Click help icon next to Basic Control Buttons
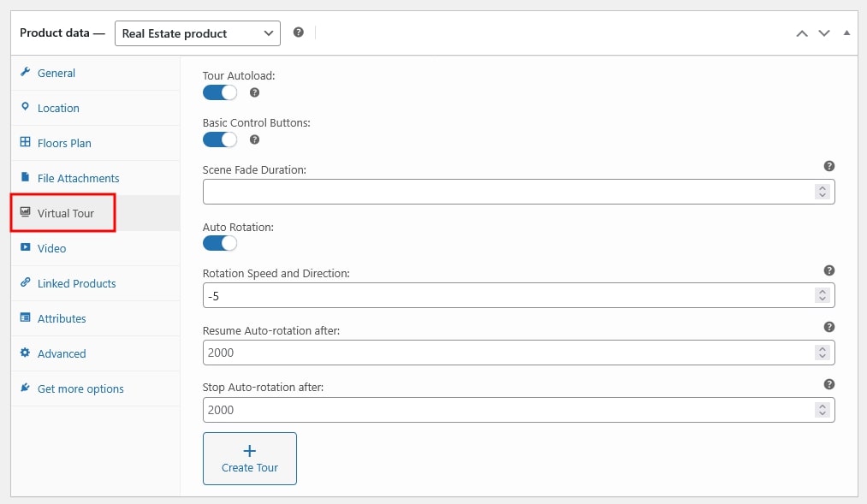Screen dimensions: 867x504 click(x=254, y=139)
